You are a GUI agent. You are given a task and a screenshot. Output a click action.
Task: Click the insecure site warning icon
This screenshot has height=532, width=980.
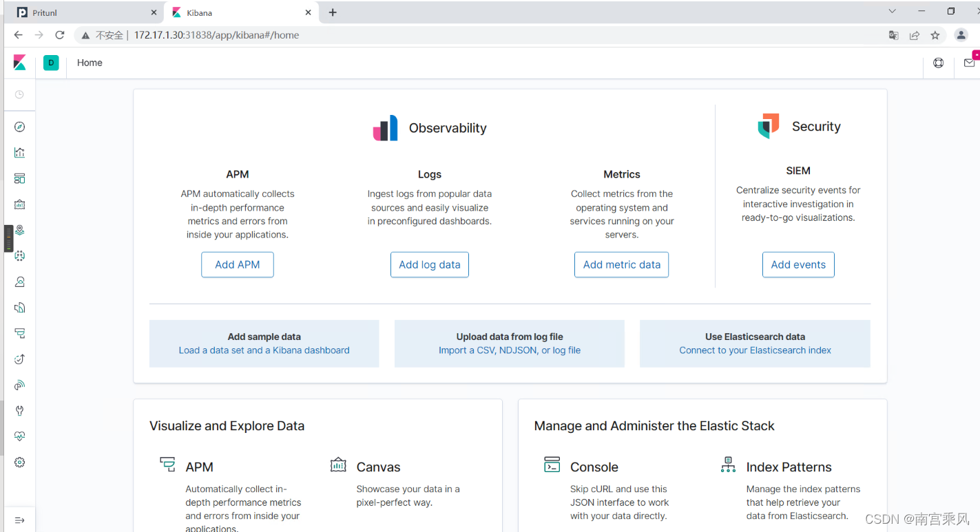85,35
